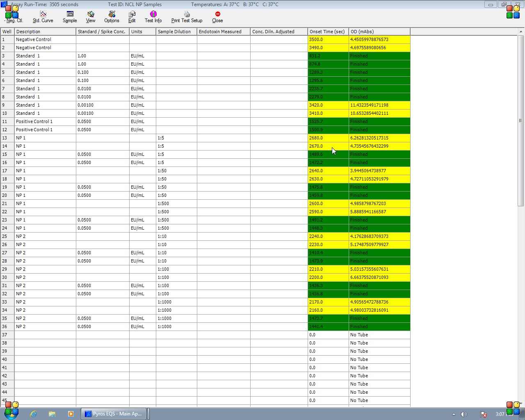Select 0.100 concentration in well 5 row
The width and height of the screenshot is (525, 420).
coord(103,72)
